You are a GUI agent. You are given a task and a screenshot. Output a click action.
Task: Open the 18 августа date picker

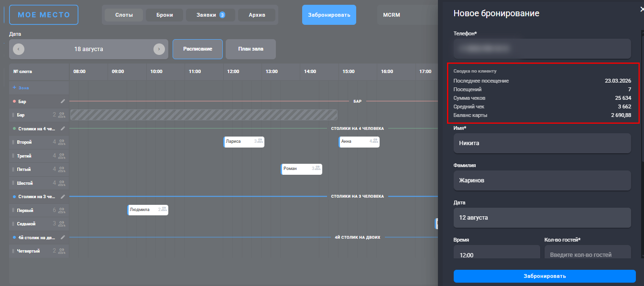[x=89, y=49]
